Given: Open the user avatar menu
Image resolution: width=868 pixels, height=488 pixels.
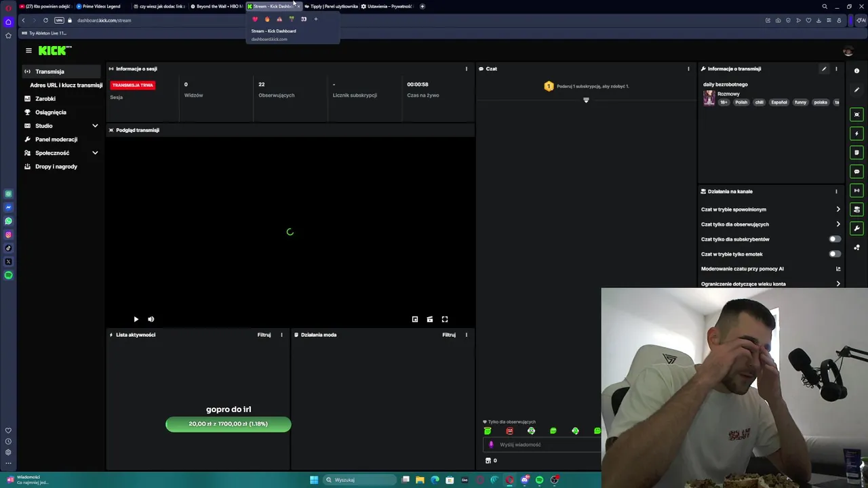Looking at the screenshot, I should pos(848,51).
